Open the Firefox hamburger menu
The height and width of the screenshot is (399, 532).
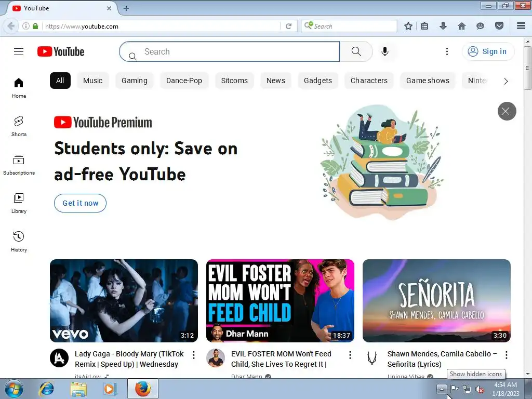(521, 26)
